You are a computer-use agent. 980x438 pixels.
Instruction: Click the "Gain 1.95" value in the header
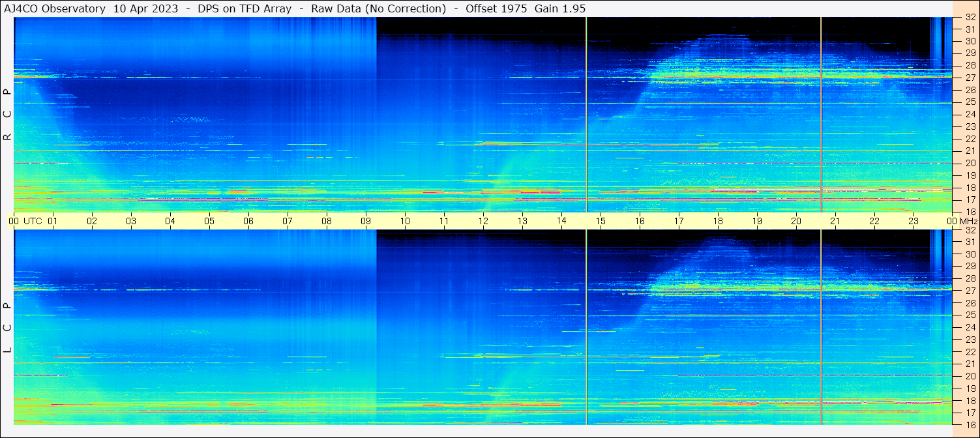pos(559,9)
